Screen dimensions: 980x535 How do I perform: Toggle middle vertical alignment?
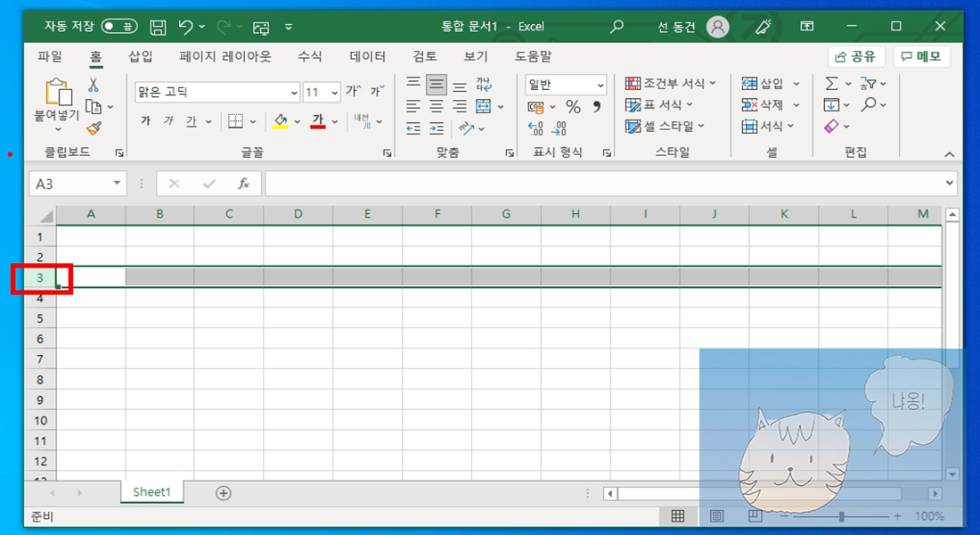[x=437, y=84]
